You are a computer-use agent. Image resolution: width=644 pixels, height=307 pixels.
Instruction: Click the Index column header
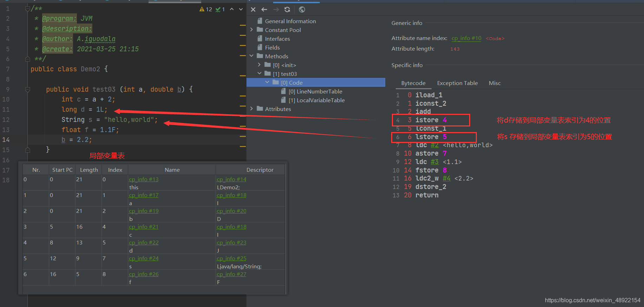click(115, 170)
